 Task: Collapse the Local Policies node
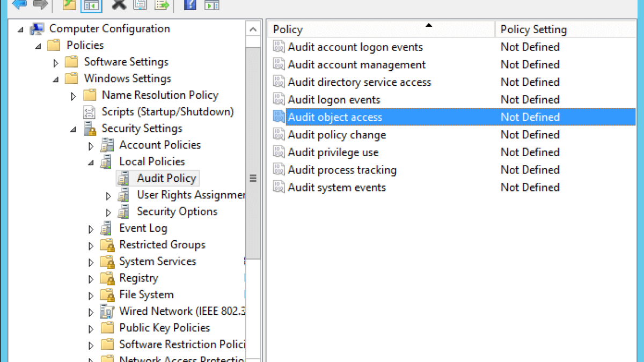click(x=91, y=163)
